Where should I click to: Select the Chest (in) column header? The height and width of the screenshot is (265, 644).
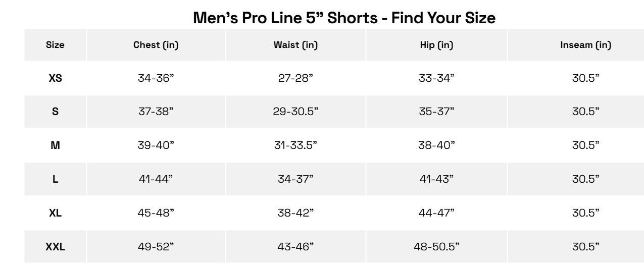pos(156,45)
